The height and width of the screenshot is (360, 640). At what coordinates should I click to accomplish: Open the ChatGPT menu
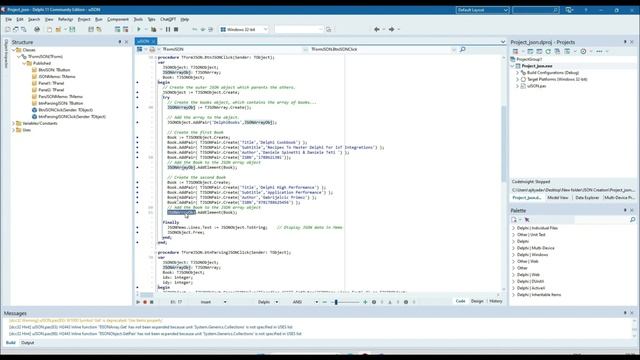[168, 19]
